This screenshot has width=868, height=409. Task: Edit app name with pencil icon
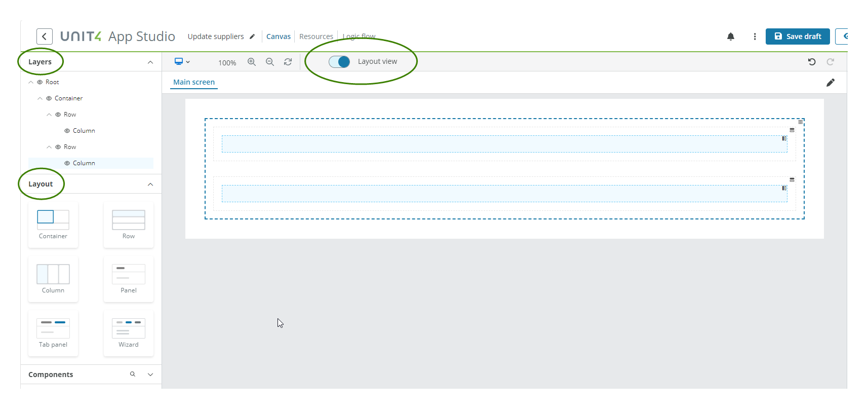click(x=252, y=36)
